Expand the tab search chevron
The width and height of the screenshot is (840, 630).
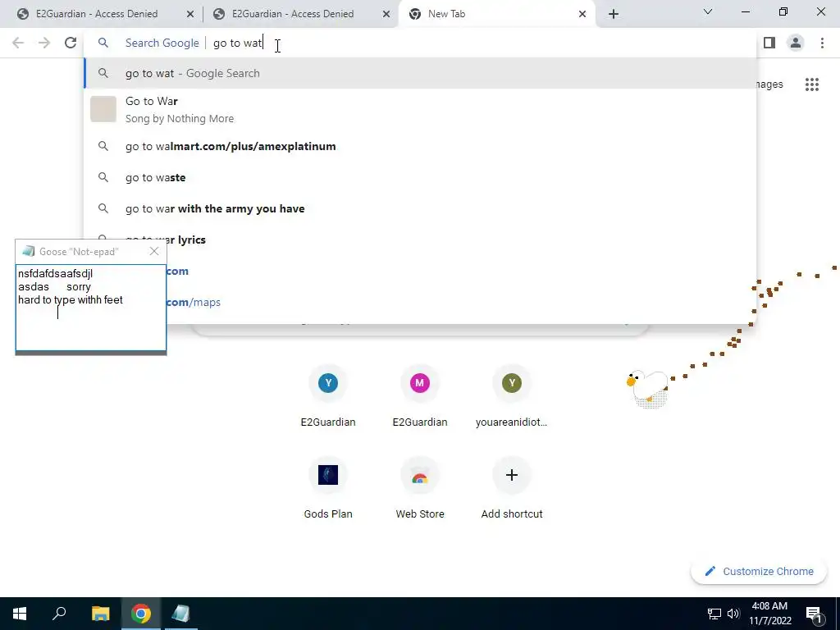[x=708, y=11]
